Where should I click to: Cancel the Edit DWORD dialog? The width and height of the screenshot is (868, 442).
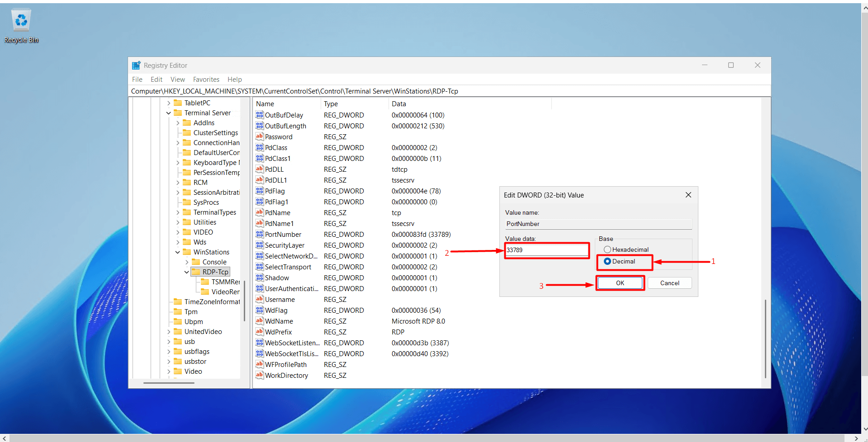click(x=669, y=283)
